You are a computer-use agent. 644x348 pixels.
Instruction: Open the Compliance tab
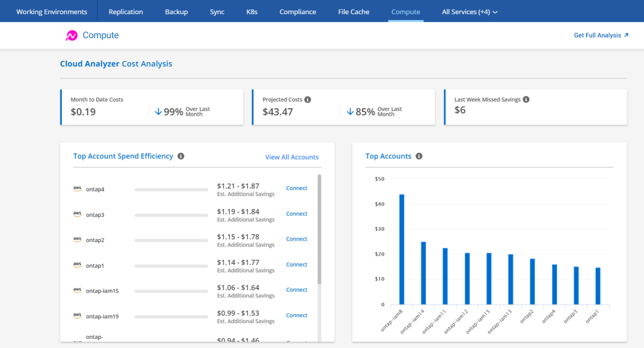click(x=298, y=12)
